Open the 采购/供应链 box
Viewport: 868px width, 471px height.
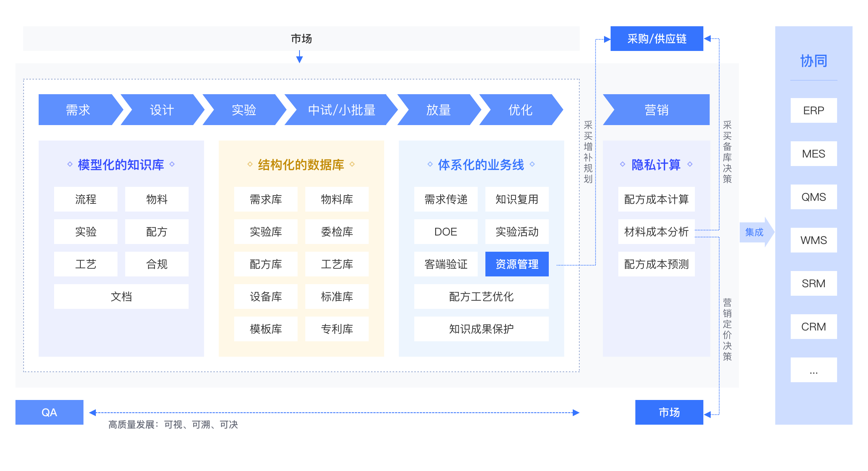(657, 39)
